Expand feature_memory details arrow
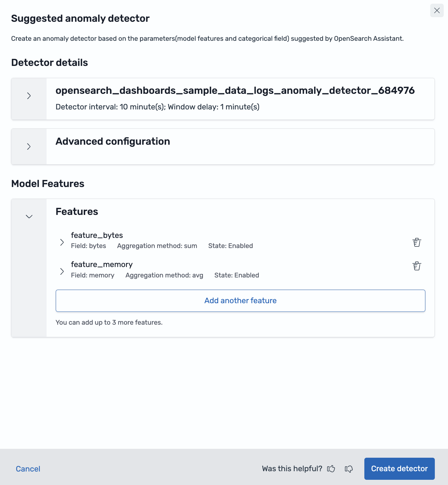This screenshot has width=448, height=485. click(x=62, y=271)
